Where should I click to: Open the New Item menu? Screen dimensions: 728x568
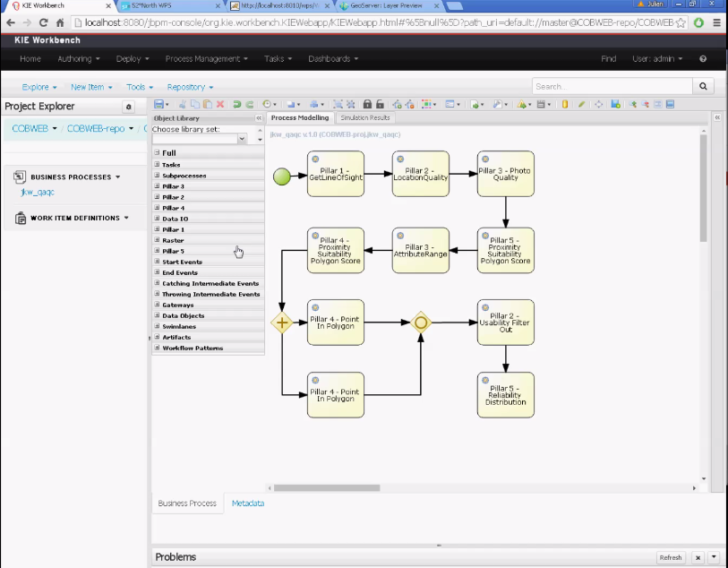pos(91,87)
